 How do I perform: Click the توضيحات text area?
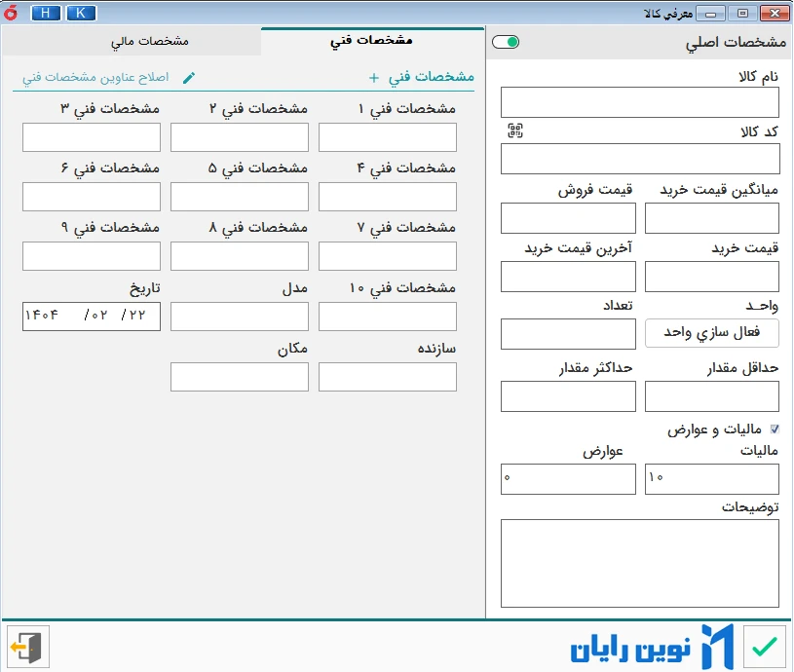[x=639, y=563]
